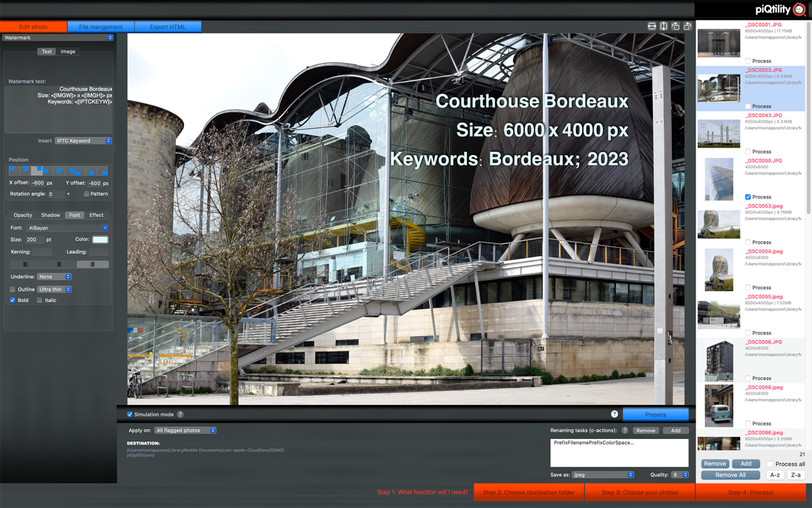Select the _DSC0053.jpeg thumbnail
The width and height of the screenshot is (812, 508).
tap(719, 224)
